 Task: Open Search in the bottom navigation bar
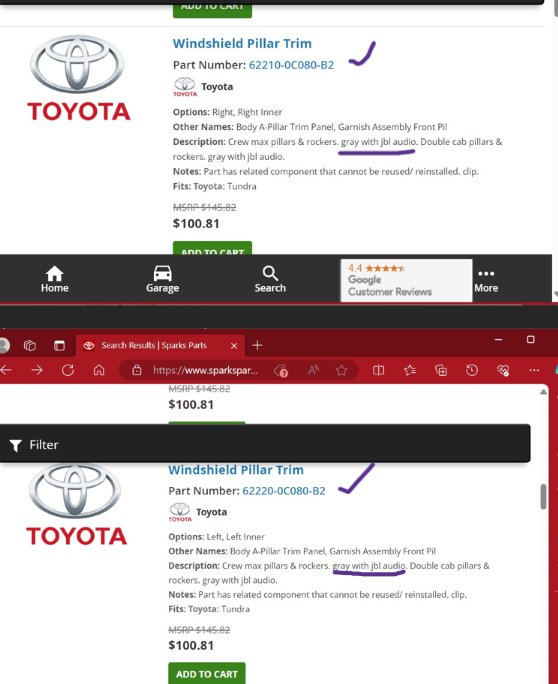(270, 279)
